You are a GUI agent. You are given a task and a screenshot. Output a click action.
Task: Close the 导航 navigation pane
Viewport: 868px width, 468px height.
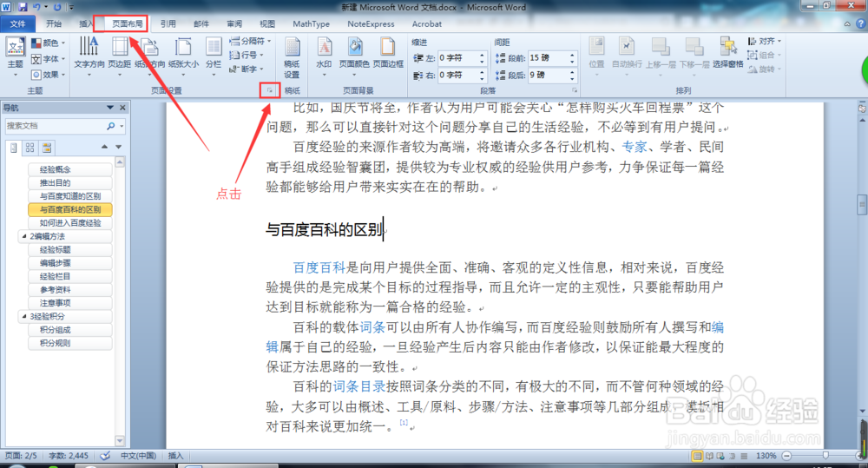click(123, 108)
